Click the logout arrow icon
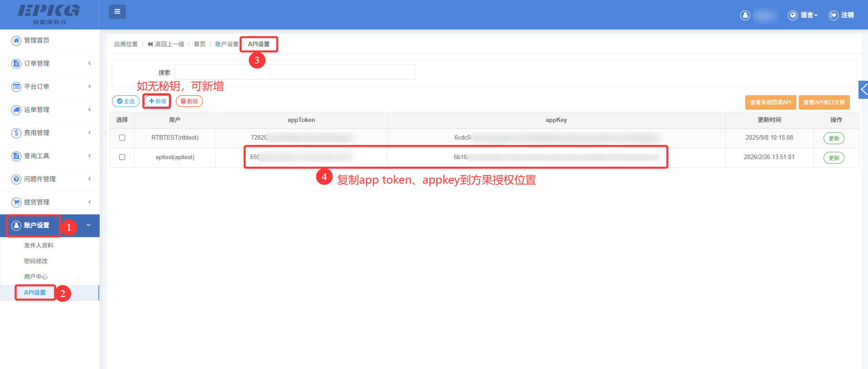868x369 pixels. 833,15
